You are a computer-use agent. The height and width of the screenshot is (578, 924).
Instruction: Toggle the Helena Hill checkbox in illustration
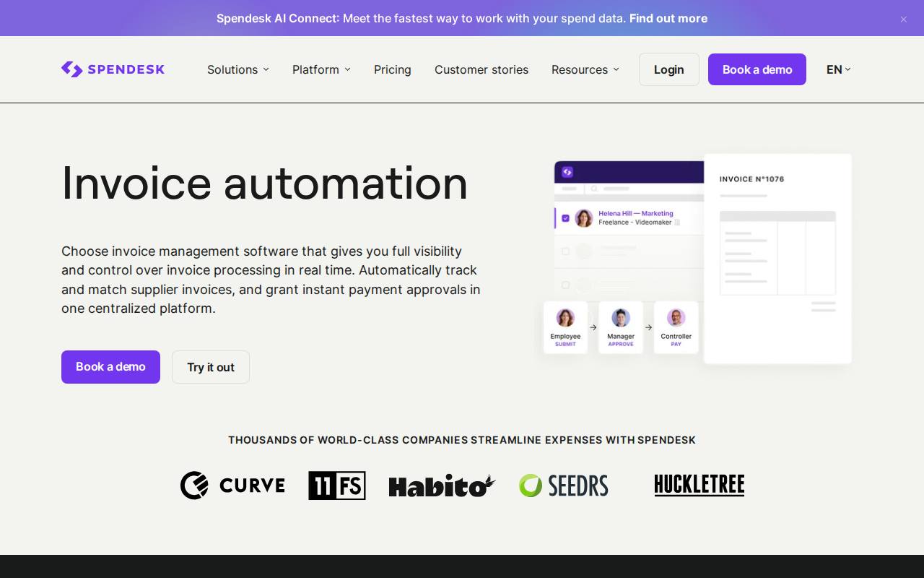tap(565, 218)
